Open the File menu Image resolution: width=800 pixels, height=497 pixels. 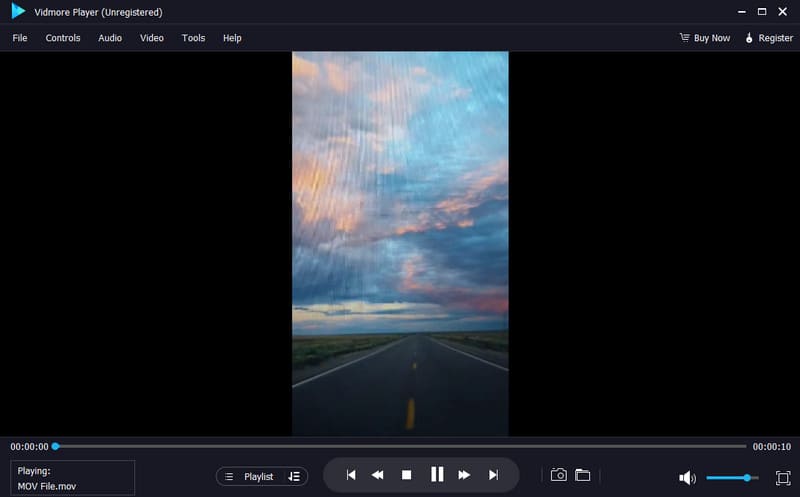[x=20, y=38]
